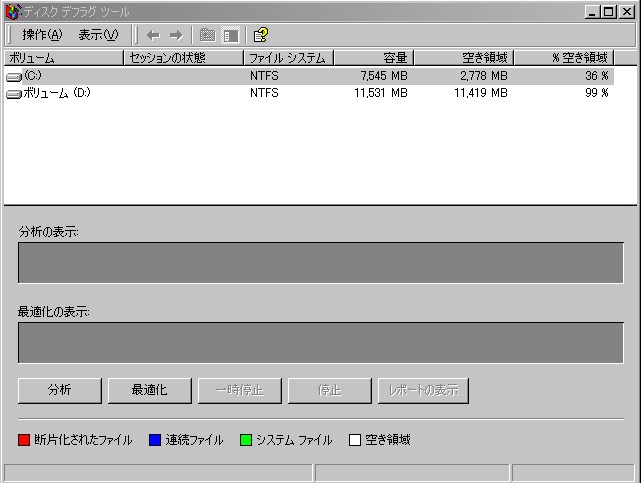Screen dimensions: 642x483
Task: Click the 最適化 button
Action: (149, 390)
